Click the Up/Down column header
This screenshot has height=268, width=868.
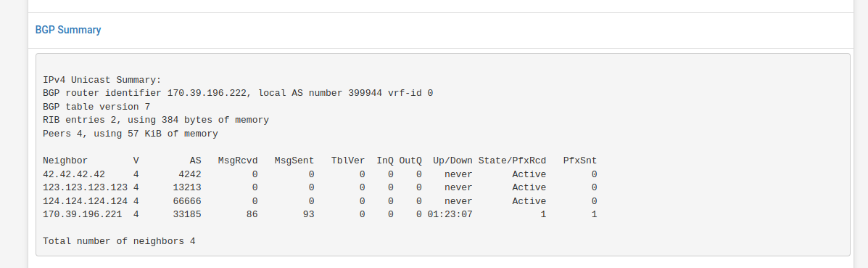click(452, 161)
